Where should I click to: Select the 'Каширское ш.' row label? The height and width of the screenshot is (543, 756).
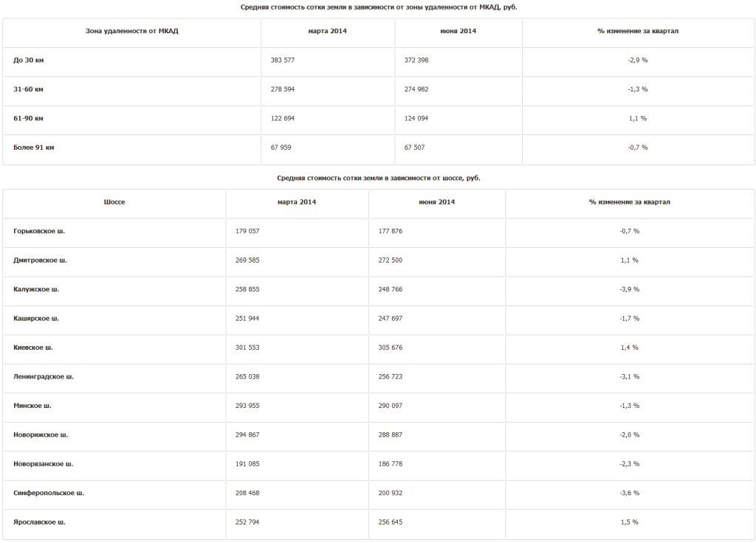36,319
